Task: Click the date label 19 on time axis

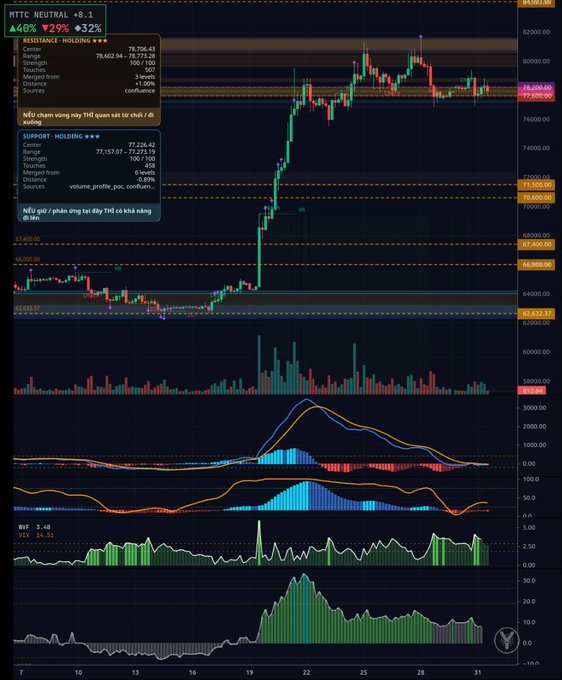Action: point(249,673)
